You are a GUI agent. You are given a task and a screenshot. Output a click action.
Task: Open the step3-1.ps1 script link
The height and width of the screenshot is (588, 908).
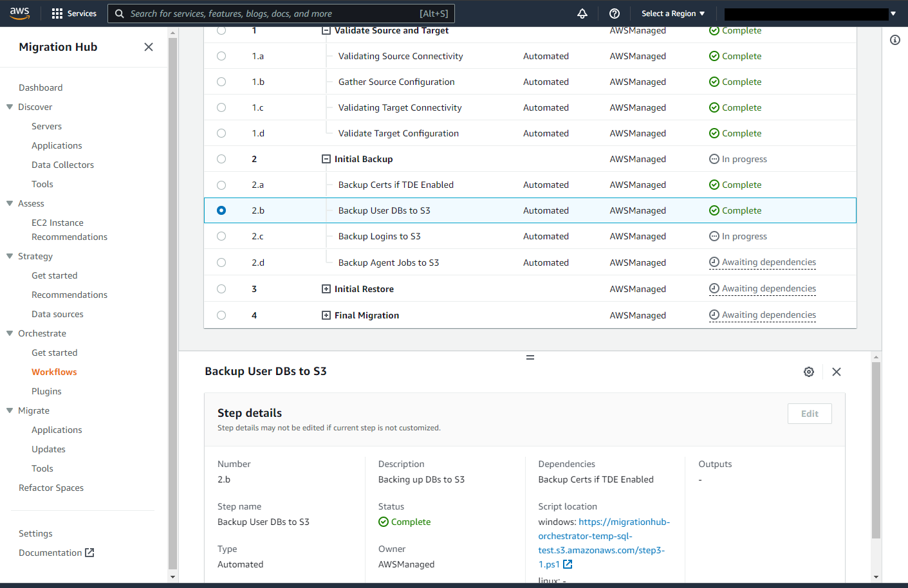point(604,543)
